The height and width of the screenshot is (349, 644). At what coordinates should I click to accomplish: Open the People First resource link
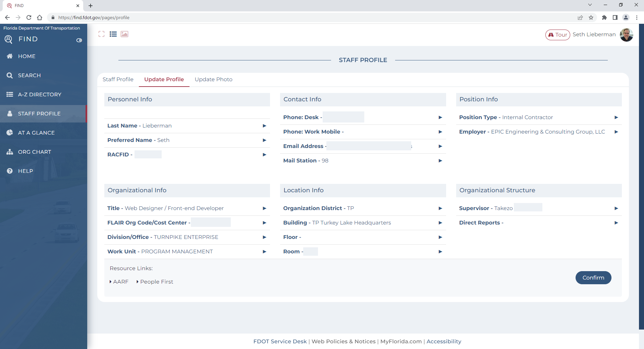[x=156, y=282]
